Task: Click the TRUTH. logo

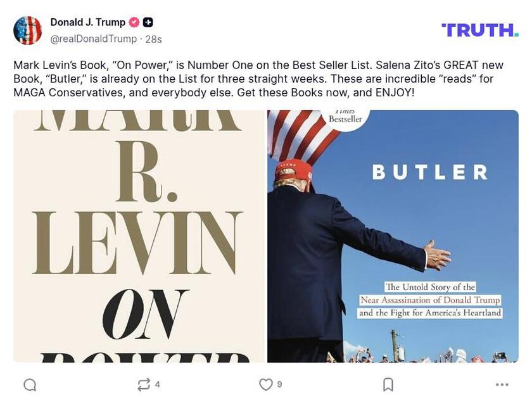Action: [x=479, y=30]
